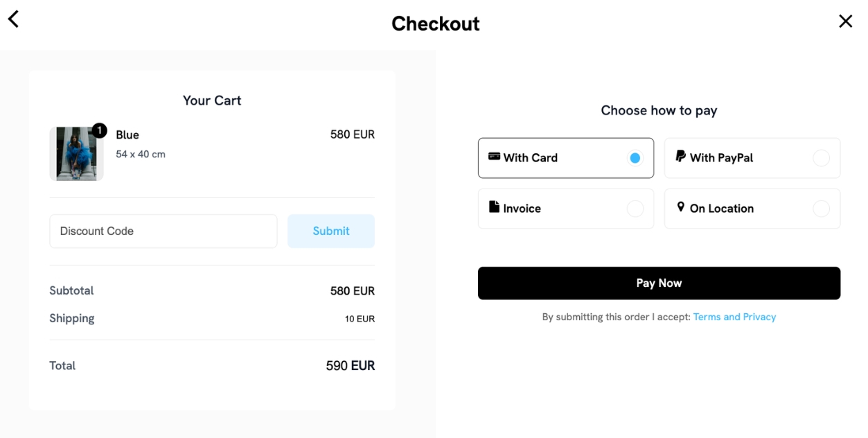The width and height of the screenshot is (868, 438).
Task: Select Invoice payment option
Action: coord(565,208)
